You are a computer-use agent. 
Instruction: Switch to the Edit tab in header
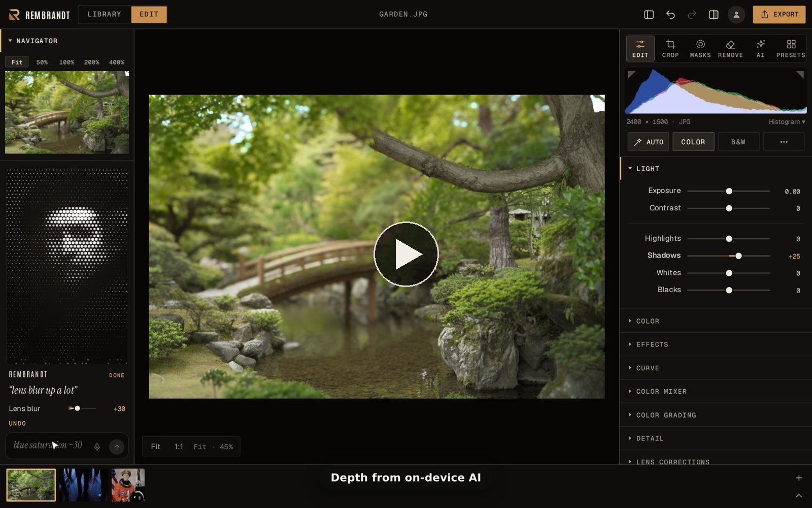(x=149, y=14)
